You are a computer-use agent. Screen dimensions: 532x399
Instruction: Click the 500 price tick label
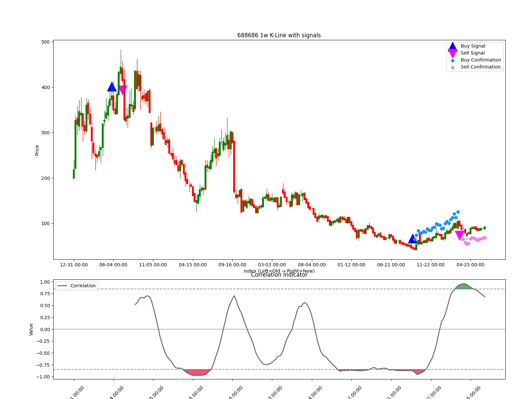pos(46,42)
